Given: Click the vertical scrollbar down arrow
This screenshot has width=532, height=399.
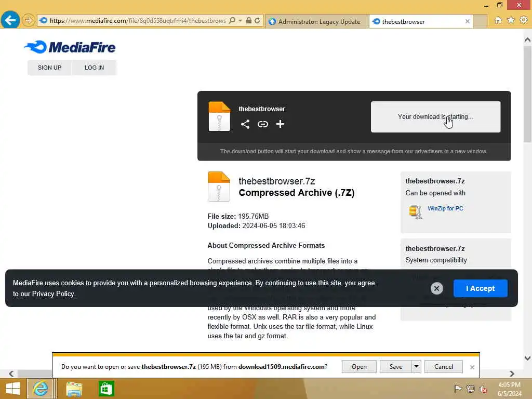Looking at the screenshot, I should pos(528,358).
